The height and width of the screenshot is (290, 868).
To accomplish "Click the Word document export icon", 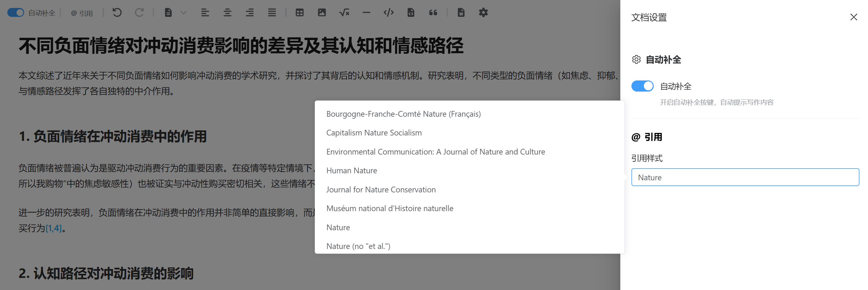I will click(461, 13).
